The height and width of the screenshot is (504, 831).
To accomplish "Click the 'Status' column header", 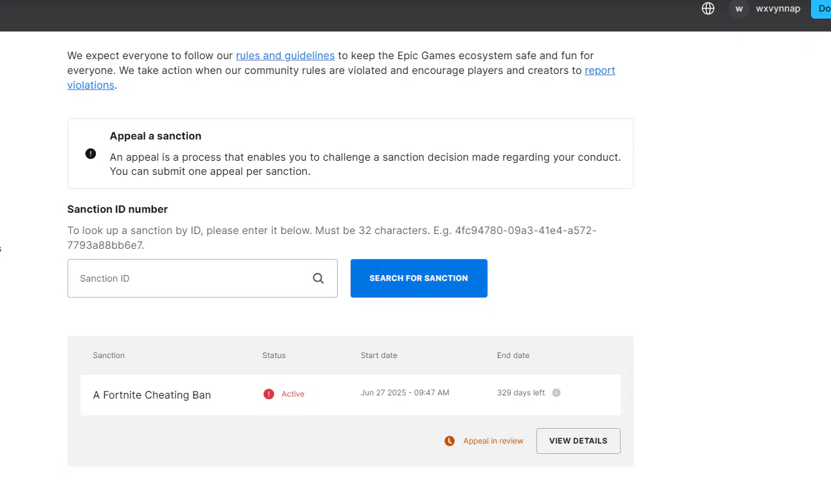I will pos(274,355).
